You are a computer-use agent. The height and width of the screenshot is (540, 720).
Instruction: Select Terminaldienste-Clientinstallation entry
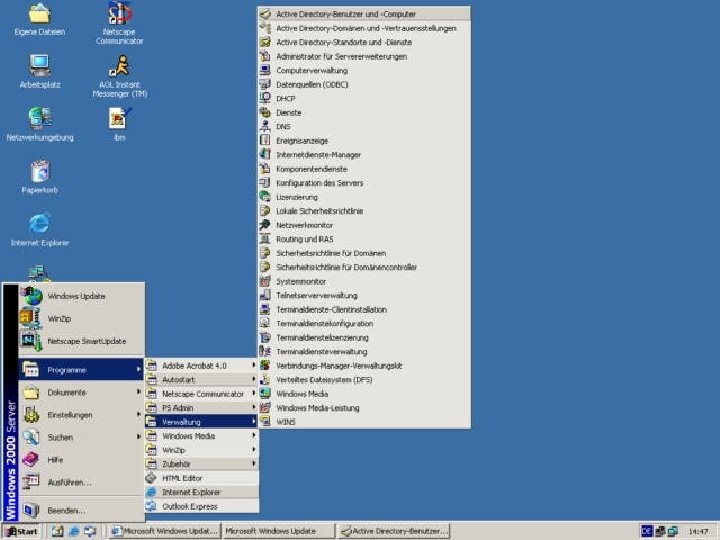pos(364,309)
